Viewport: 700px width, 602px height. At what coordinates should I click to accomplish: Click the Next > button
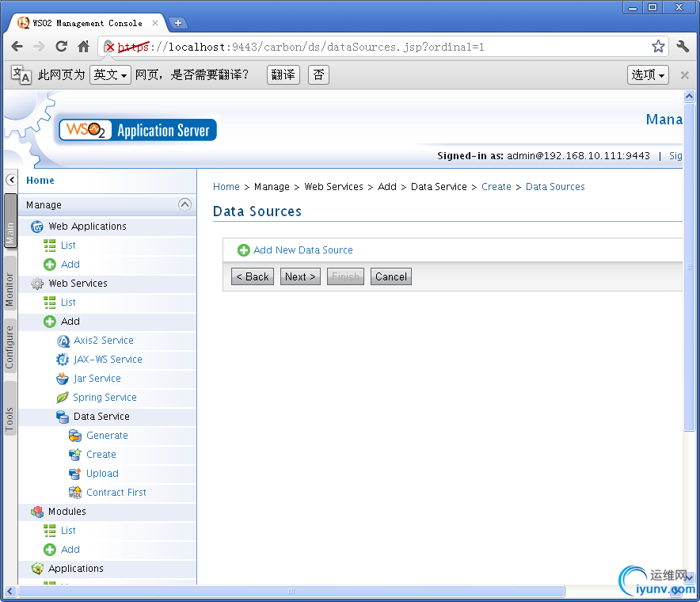[x=300, y=277]
